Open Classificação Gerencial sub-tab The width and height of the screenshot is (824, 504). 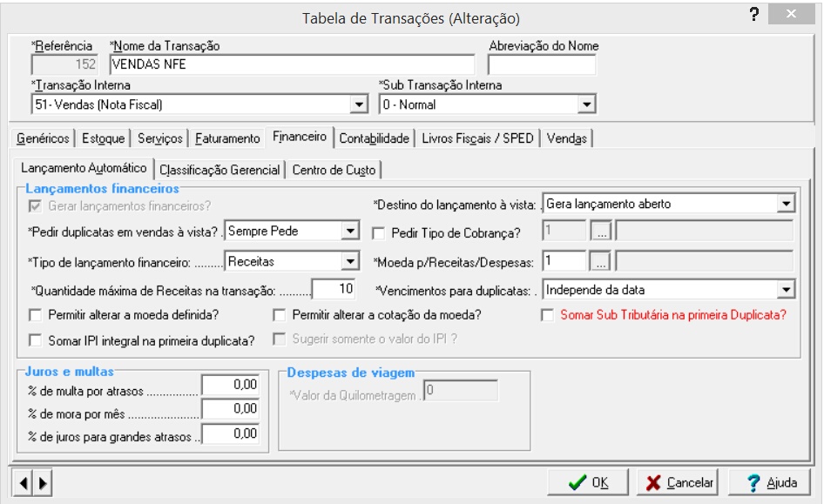coord(220,170)
